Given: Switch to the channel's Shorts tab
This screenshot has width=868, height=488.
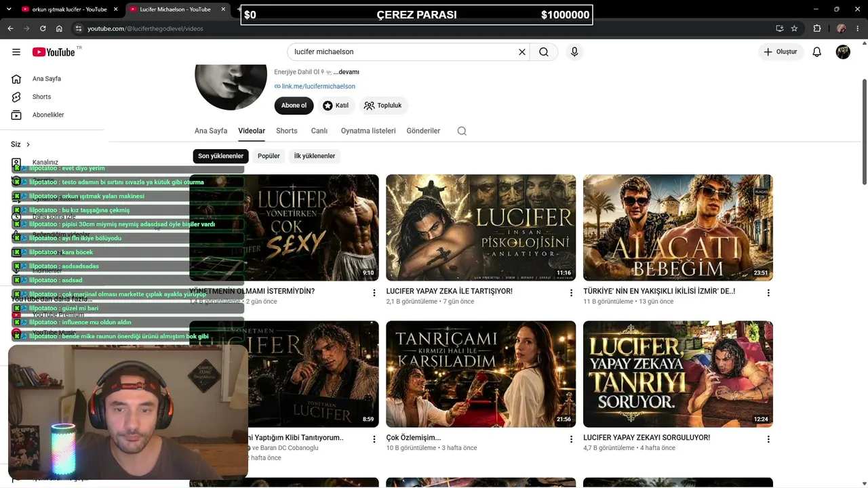Looking at the screenshot, I should pyautogui.click(x=287, y=131).
